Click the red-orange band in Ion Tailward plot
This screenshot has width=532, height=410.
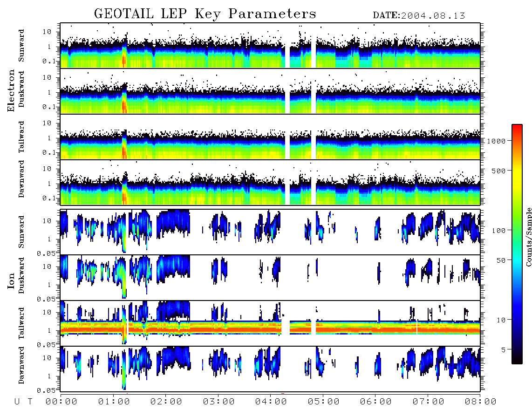pyautogui.click(x=270, y=329)
